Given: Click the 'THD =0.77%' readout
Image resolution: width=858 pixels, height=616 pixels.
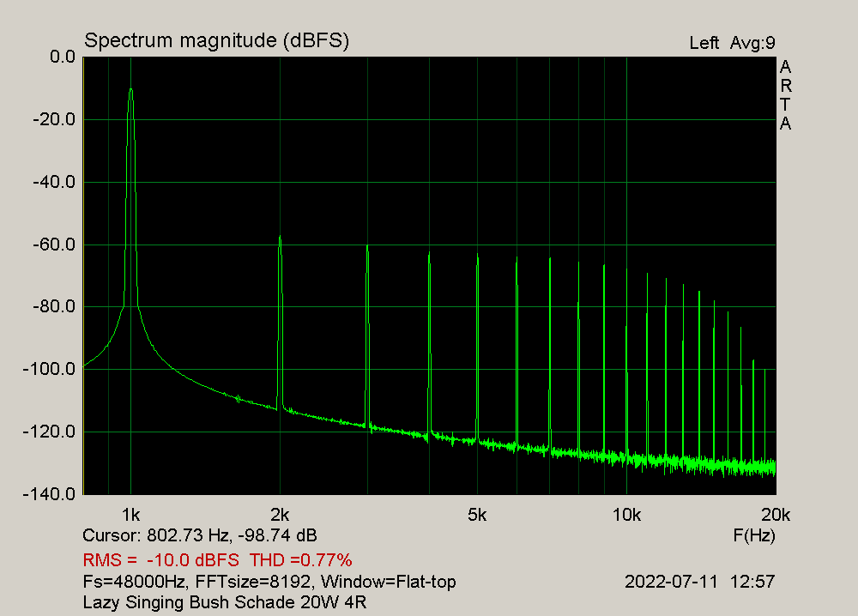Looking at the screenshot, I should 301,560.
